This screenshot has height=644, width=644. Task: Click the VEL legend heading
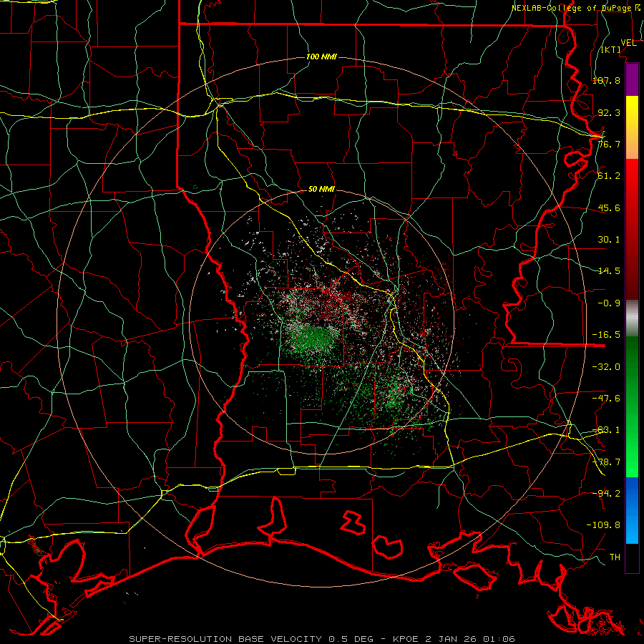point(628,43)
